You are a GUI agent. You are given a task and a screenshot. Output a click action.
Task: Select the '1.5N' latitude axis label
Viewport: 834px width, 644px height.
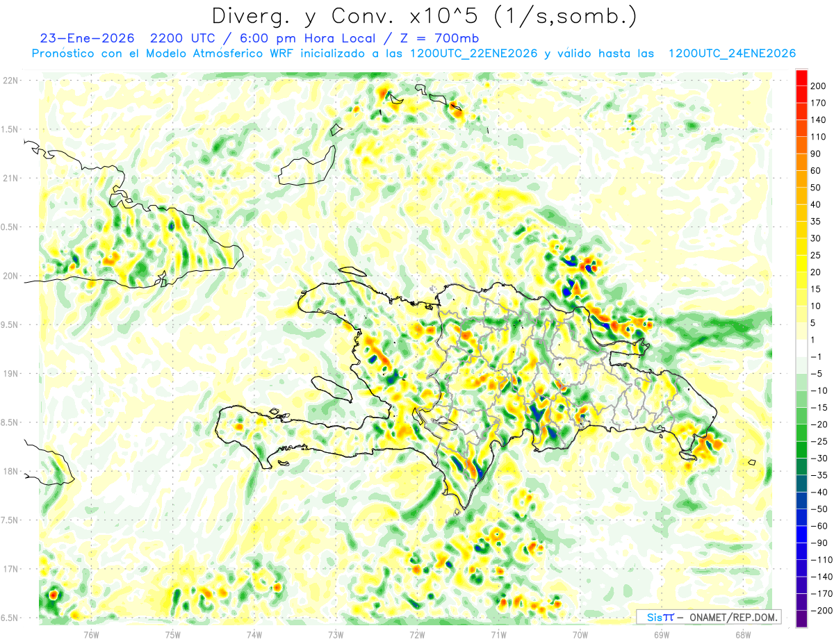pos(10,129)
